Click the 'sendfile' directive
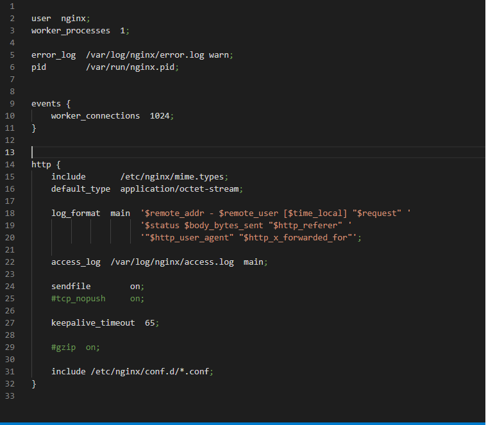Image resolution: width=504 pixels, height=425 pixels. click(71, 287)
